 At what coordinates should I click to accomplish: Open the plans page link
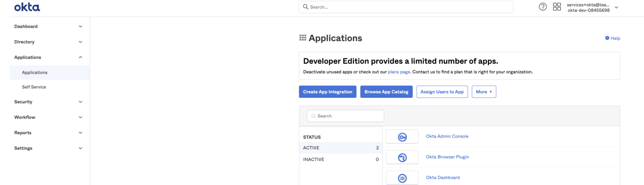(x=399, y=72)
